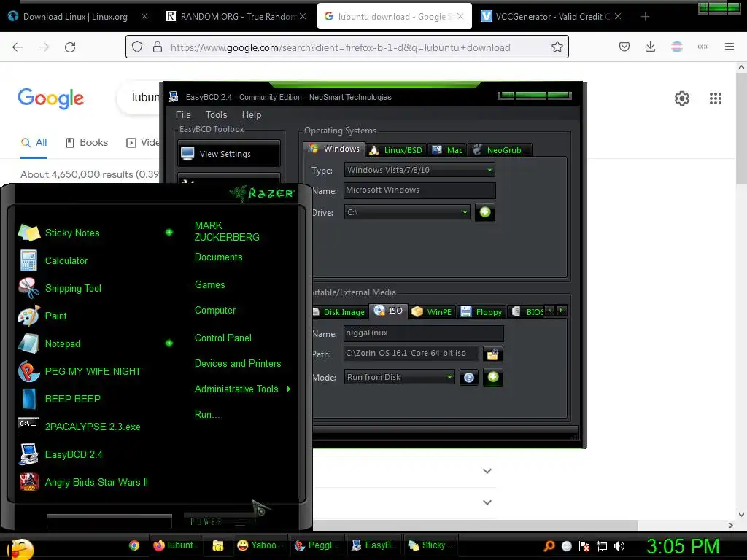Click the start menu search box
This screenshot has width=747, height=560.
click(109, 521)
